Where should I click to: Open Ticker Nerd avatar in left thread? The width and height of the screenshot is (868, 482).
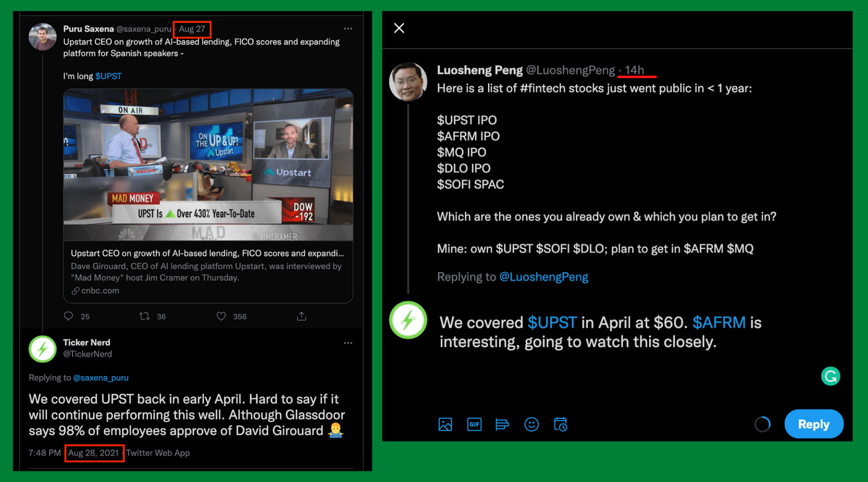[43, 349]
